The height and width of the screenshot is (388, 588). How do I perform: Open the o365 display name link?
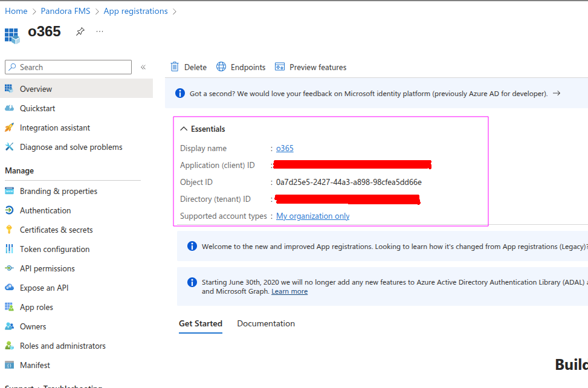285,148
